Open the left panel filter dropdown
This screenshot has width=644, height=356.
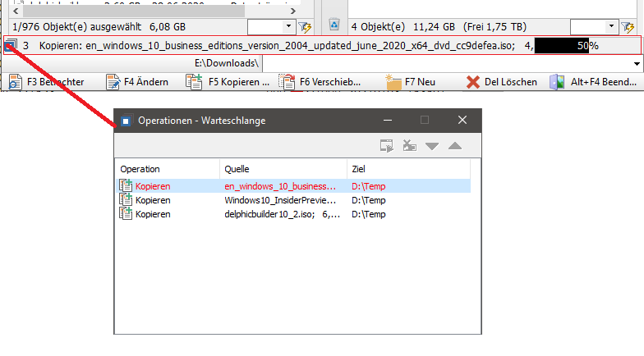(288, 27)
